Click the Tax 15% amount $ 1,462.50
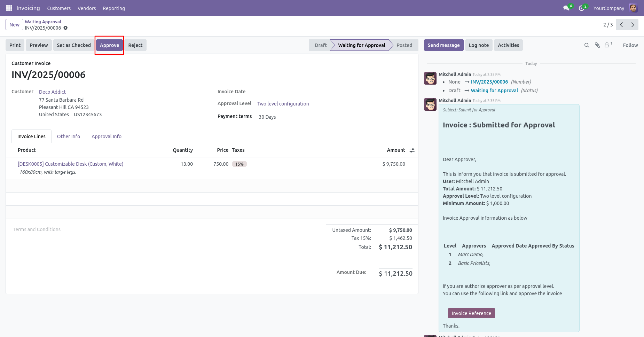Screen dimensions: 644x337 pos(401,238)
